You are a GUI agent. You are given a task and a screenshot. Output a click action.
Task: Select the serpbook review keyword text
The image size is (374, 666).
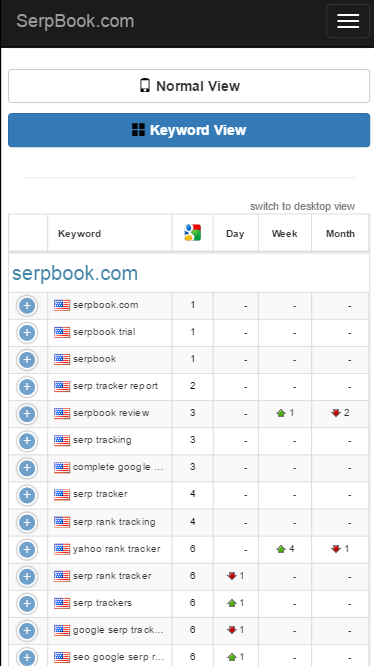click(111, 413)
